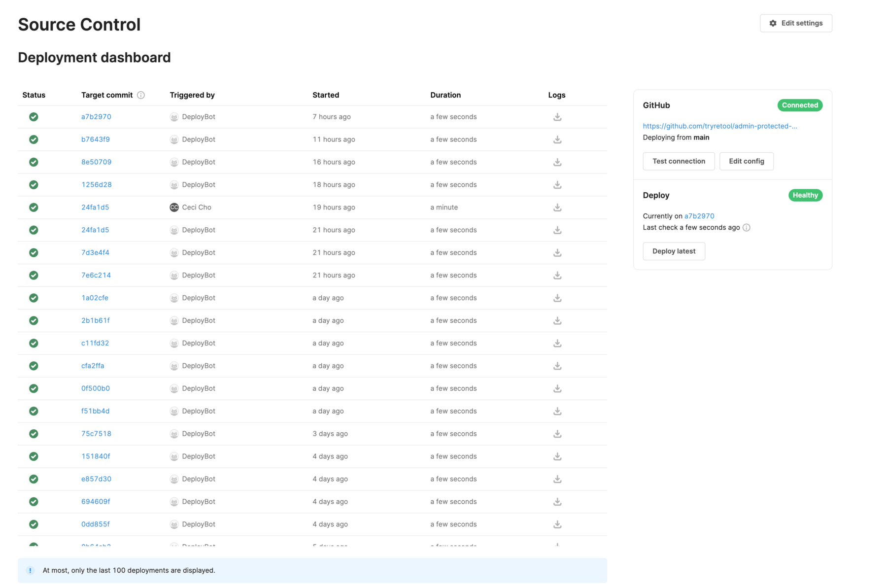
Task: Click '3 days ago' started cell
Action: (330, 434)
